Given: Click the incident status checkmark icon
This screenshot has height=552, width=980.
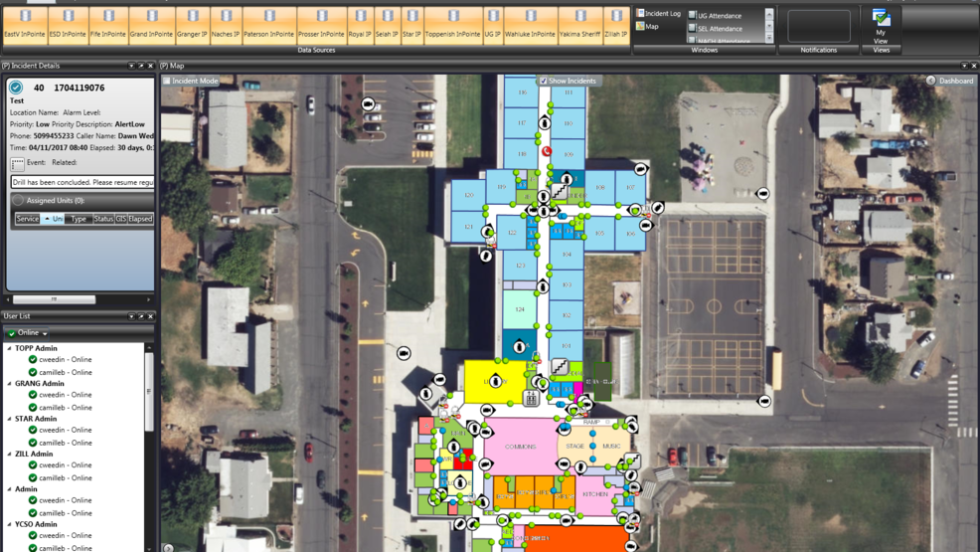Looking at the screenshot, I should pyautogui.click(x=16, y=88).
